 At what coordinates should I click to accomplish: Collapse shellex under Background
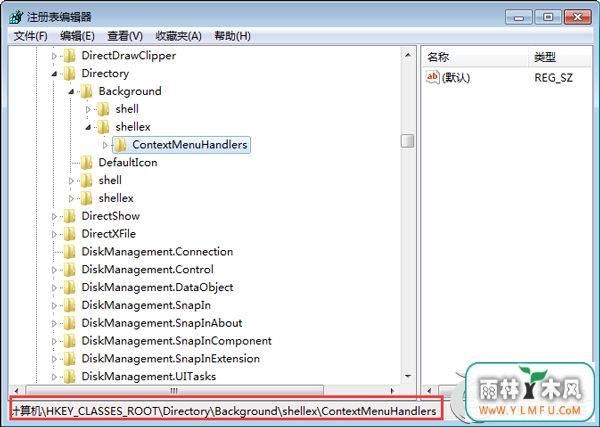coord(88,127)
